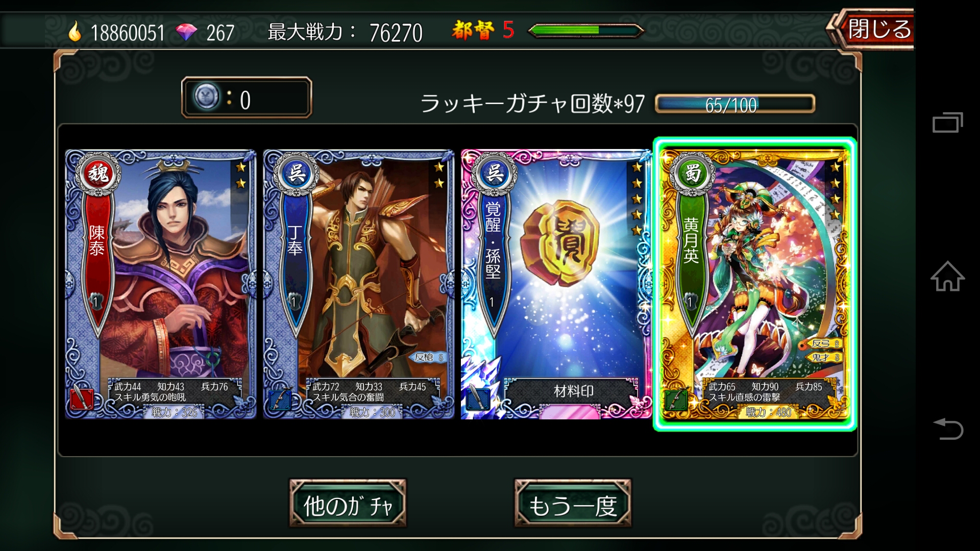Tap the red 魏 faction emblem

pos(99,173)
